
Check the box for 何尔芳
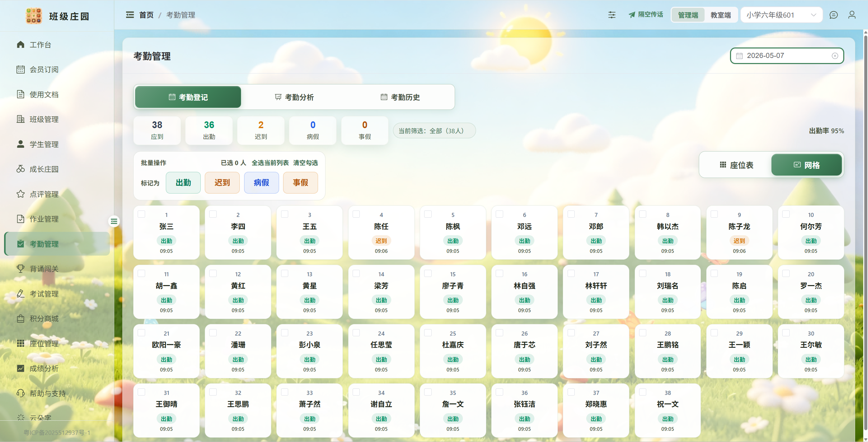pyautogui.click(x=786, y=214)
